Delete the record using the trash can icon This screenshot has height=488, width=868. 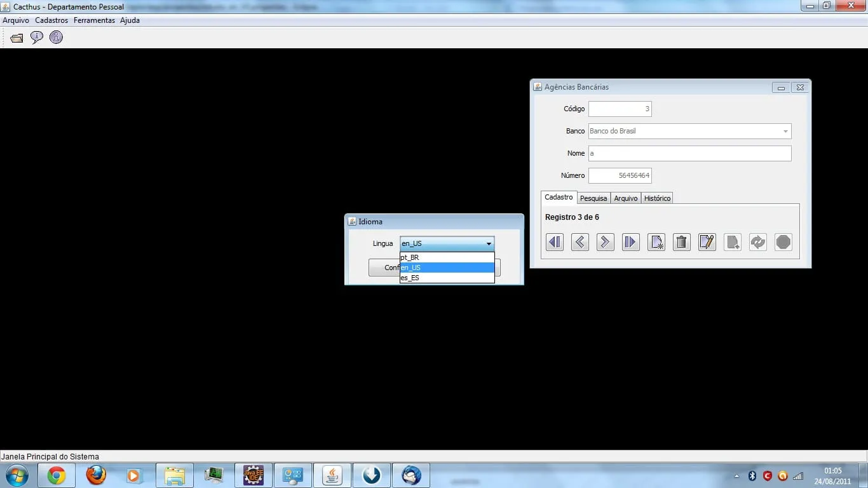(x=682, y=242)
